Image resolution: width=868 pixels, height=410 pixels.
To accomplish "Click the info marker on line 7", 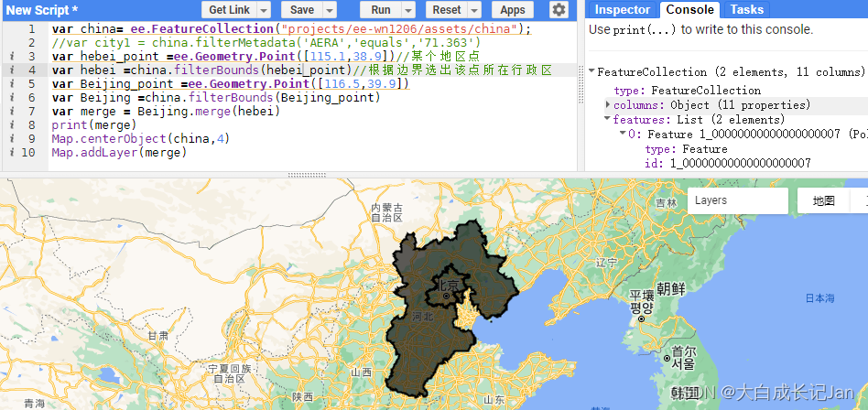I will [x=11, y=112].
